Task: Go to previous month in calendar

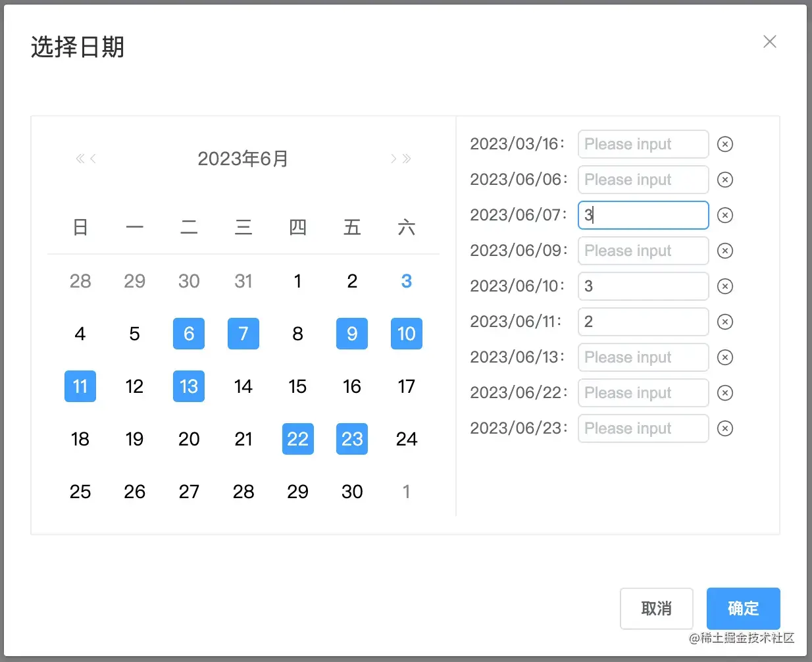Action: (93, 159)
